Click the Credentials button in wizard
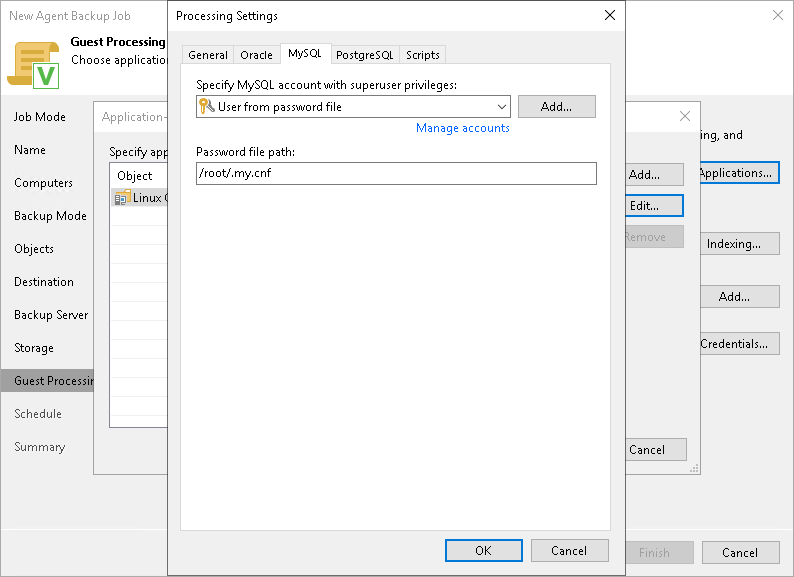 tap(740, 344)
